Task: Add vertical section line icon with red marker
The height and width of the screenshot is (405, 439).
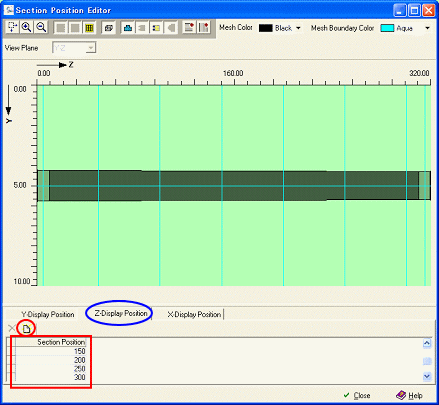Action: pos(204,28)
